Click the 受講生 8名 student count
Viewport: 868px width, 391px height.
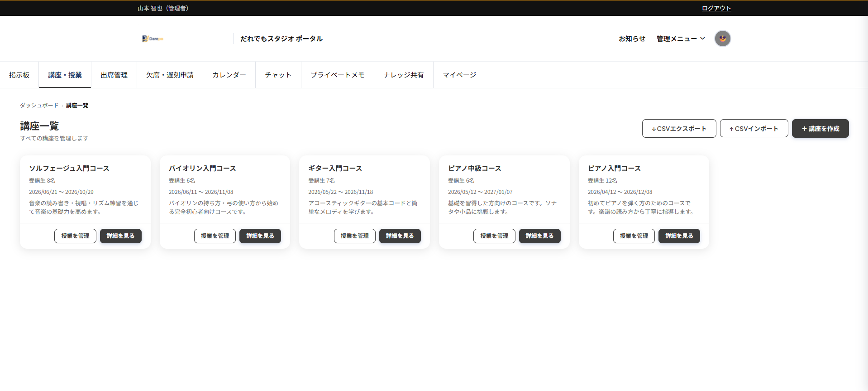tap(42, 180)
